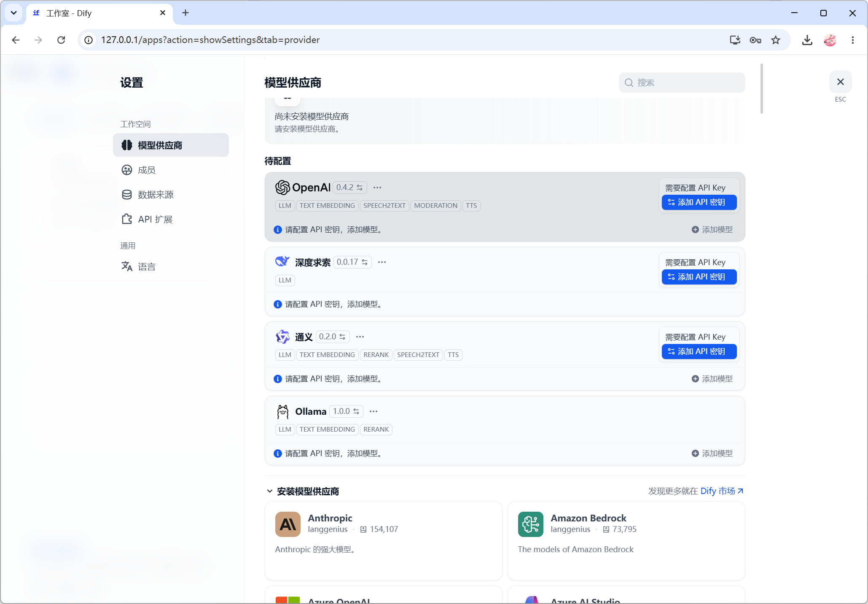The height and width of the screenshot is (604, 868).
Task: Go back in browser history
Action: coord(16,40)
